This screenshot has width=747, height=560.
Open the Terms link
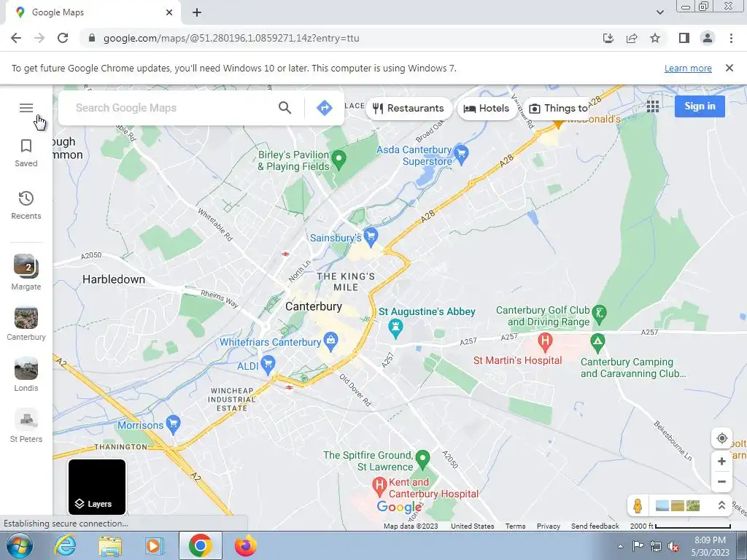[x=516, y=526]
